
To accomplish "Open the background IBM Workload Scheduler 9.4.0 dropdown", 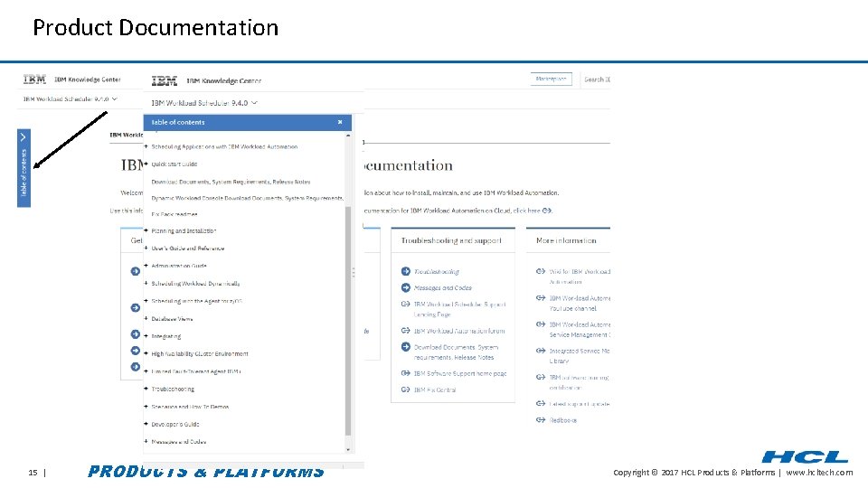I will [x=71, y=99].
